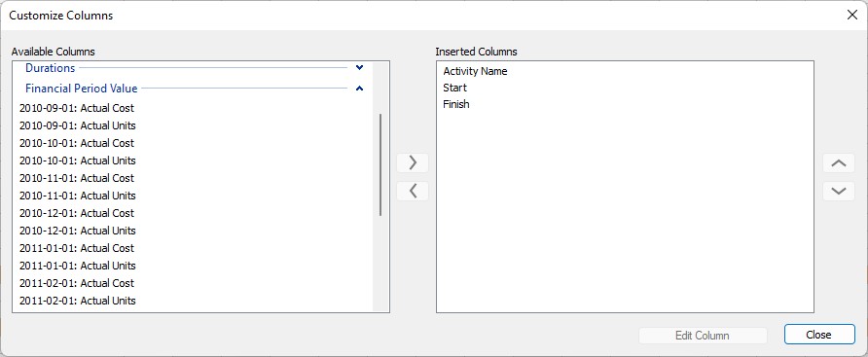Select 2010-11-01: Actual Units

coord(78,196)
